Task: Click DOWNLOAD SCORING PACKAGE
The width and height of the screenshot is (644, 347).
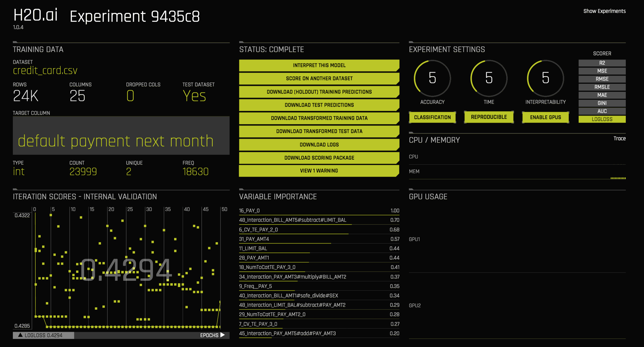Action: [319, 158]
